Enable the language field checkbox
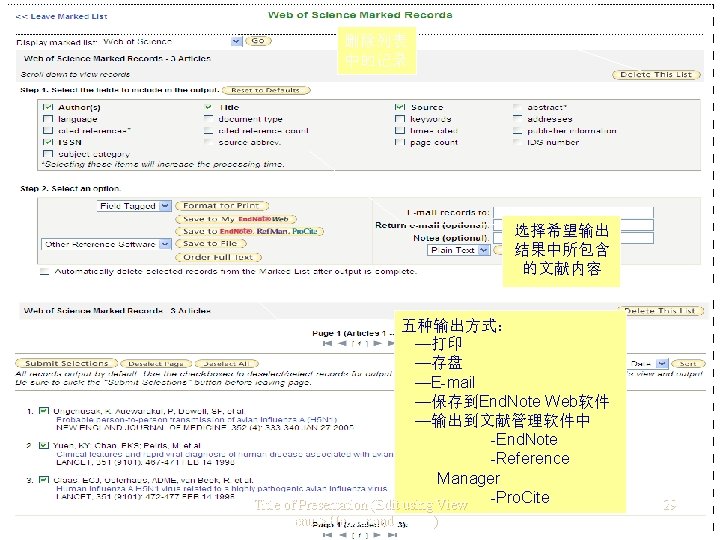The width and height of the screenshot is (720, 540). click(x=48, y=119)
